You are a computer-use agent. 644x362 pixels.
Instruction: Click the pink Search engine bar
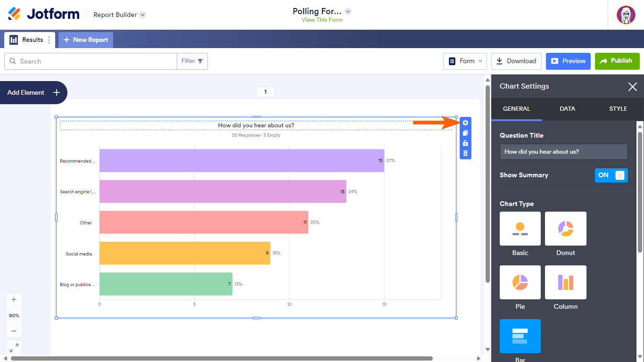pyautogui.click(x=223, y=191)
